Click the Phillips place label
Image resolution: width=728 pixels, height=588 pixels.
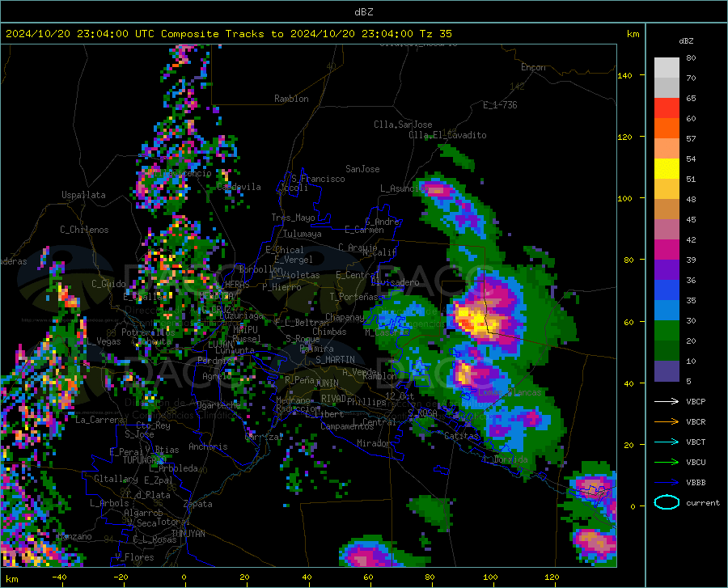[366, 402]
